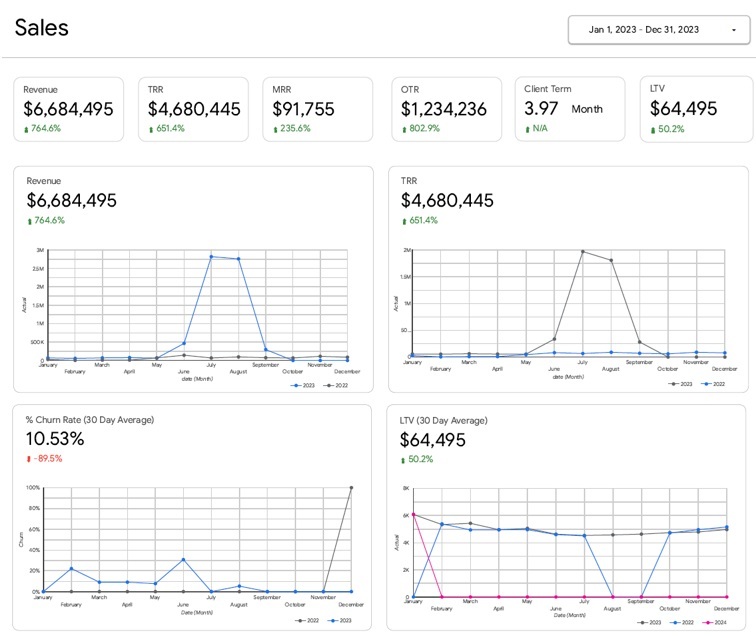Image resolution: width=756 pixels, height=636 pixels.
Task: Toggle the 2023 legend entry in the Churn chart
Action: (339, 621)
